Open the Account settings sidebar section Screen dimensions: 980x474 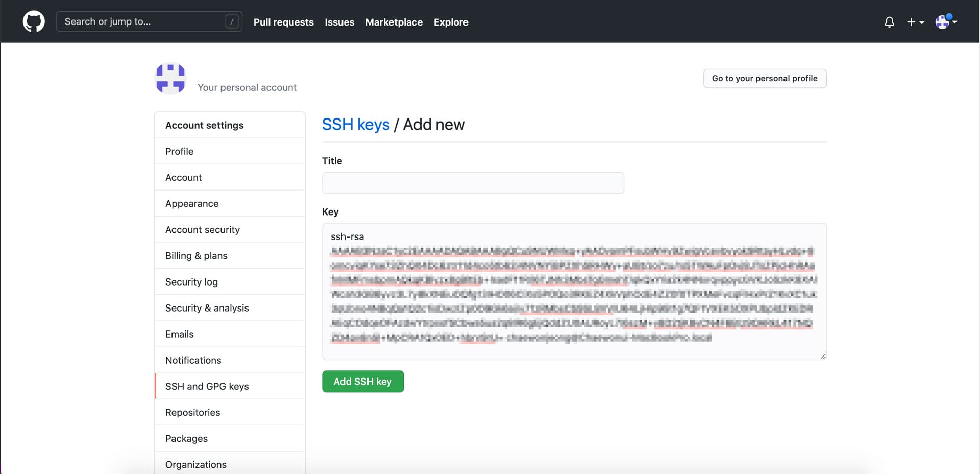[204, 125]
